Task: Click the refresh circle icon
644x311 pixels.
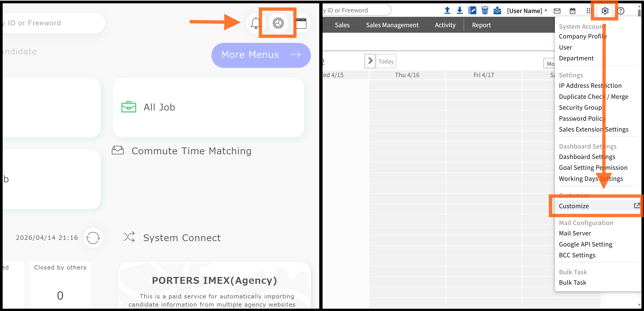Action: (93, 238)
